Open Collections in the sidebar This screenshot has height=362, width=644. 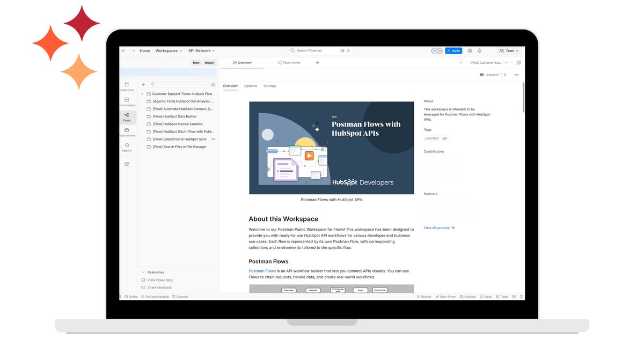click(127, 86)
